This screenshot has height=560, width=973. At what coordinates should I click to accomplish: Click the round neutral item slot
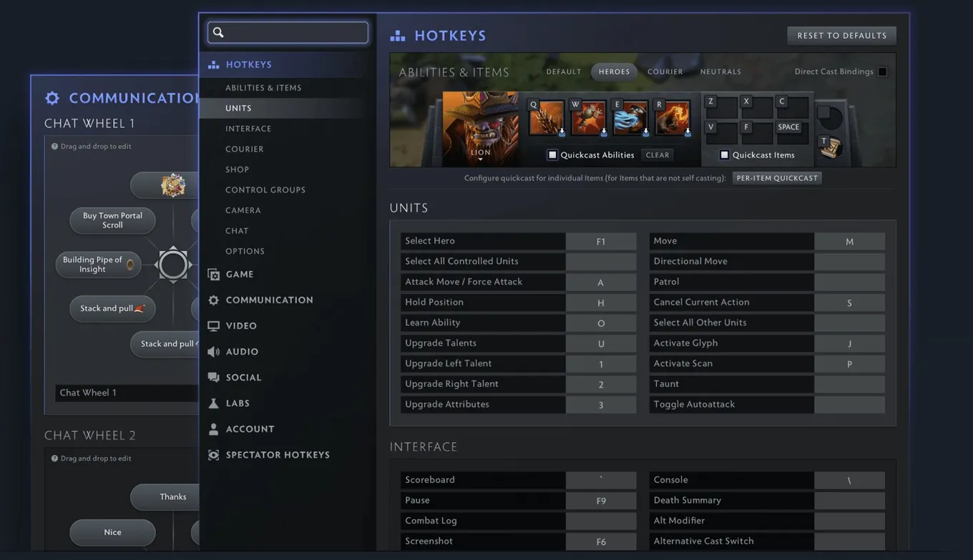(x=830, y=117)
